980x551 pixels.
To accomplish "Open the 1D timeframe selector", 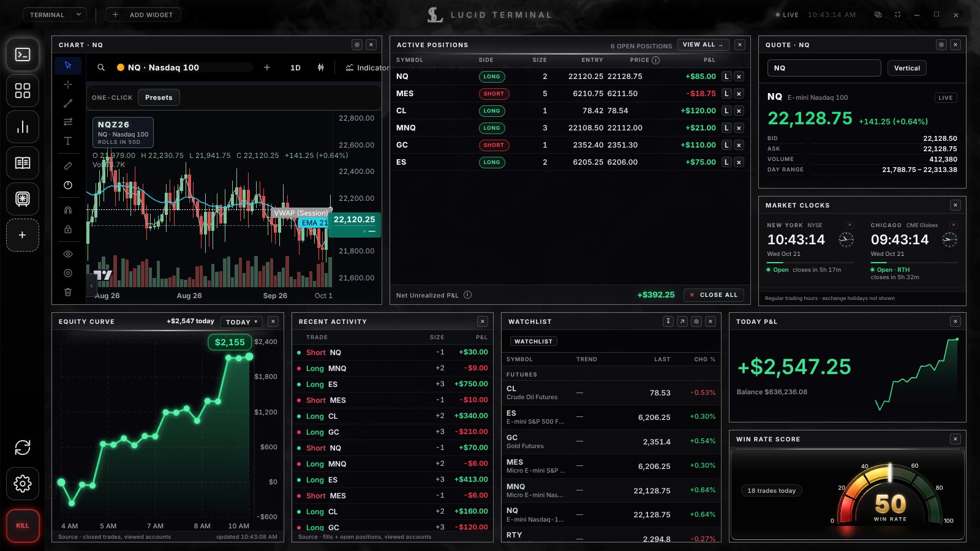I will point(295,67).
